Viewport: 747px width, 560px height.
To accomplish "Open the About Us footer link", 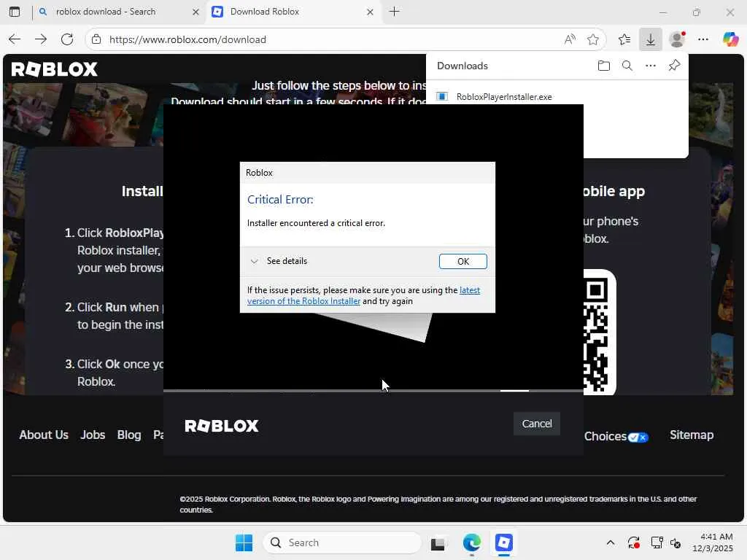I will click(44, 435).
